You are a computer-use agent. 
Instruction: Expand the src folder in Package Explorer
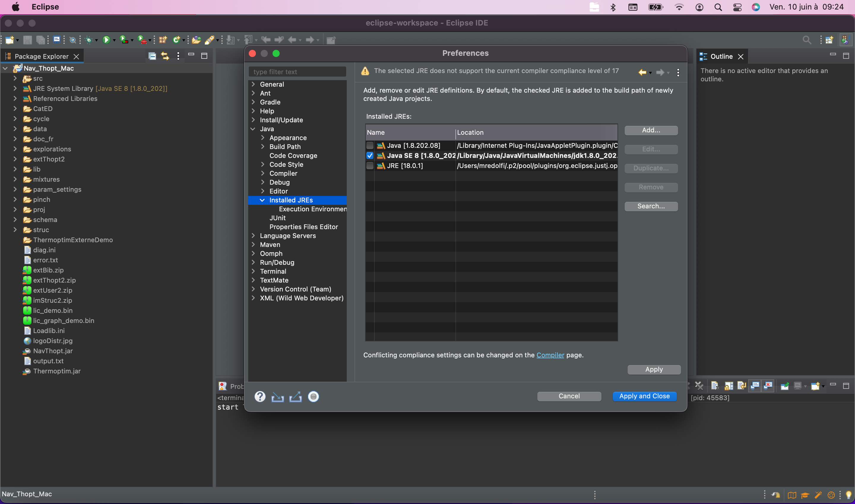15,78
